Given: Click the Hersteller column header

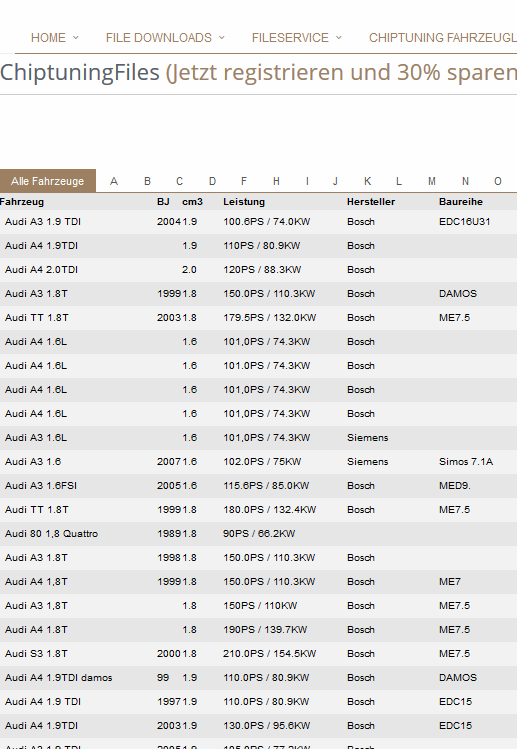Looking at the screenshot, I should pyautogui.click(x=371, y=202).
